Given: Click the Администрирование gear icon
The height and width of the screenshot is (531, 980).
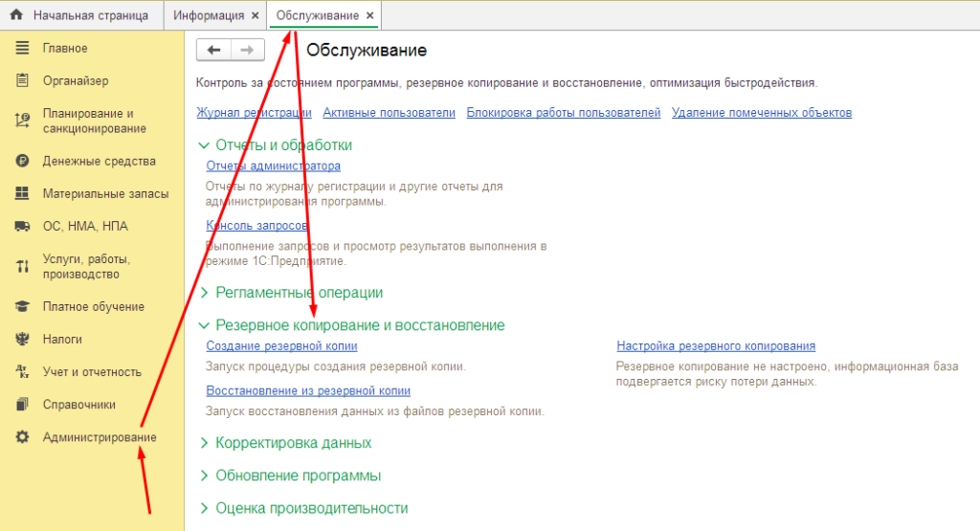Looking at the screenshot, I should 22,436.
